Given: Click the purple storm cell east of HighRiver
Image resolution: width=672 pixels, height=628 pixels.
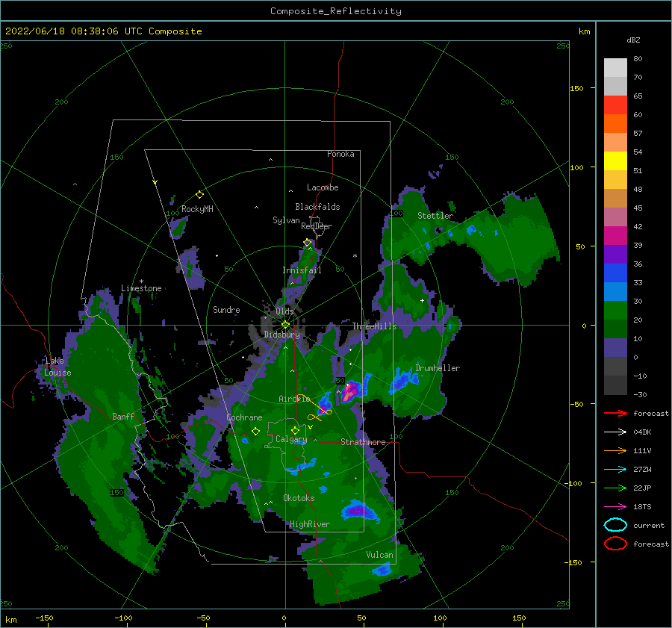Looking at the screenshot, I should (x=358, y=511).
